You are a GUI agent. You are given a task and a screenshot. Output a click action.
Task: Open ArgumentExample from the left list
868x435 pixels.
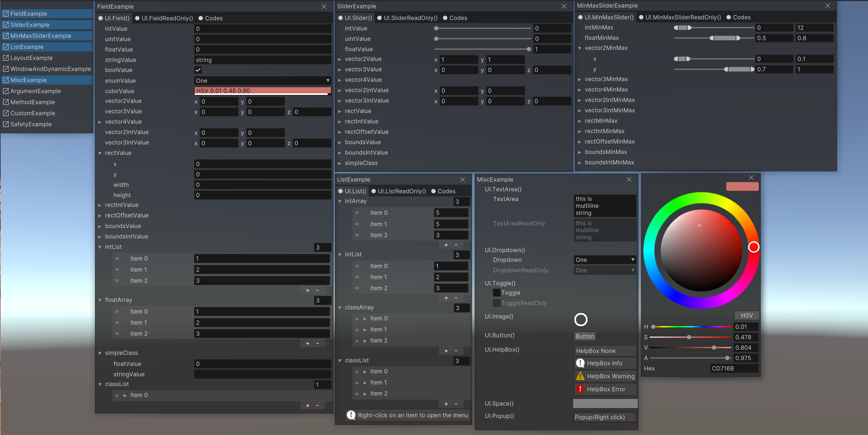(x=35, y=91)
